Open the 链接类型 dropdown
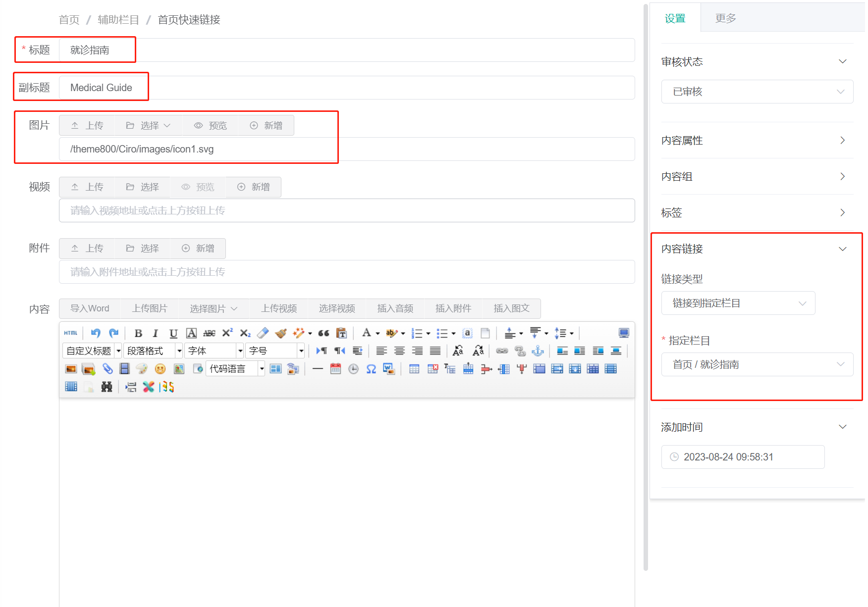Image resolution: width=868 pixels, height=607 pixels. tap(738, 303)
